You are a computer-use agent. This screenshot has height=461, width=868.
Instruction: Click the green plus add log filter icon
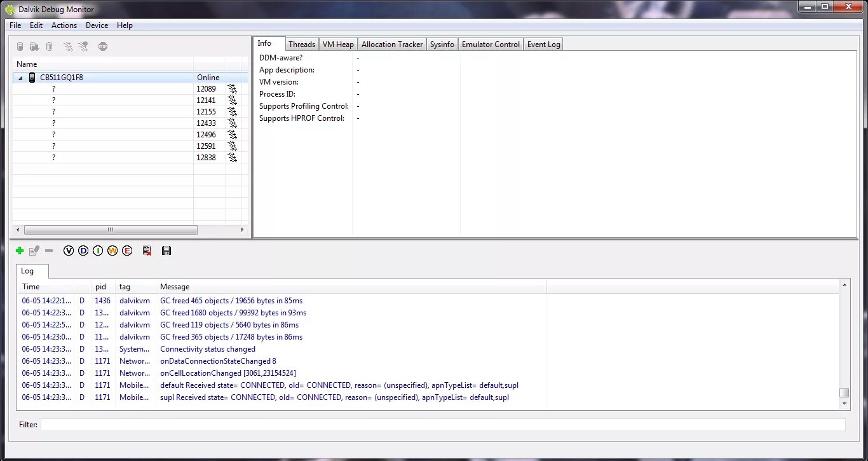pos(20,251)
